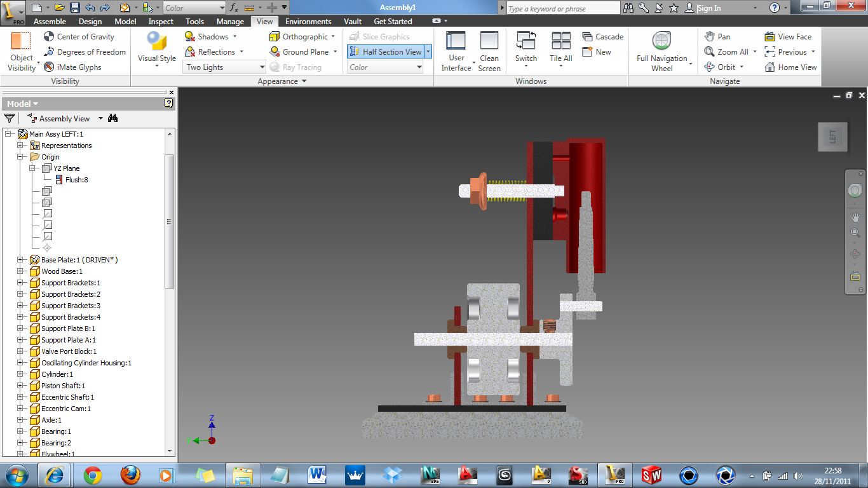Image resolution: width=868 pixels, height=488 pixels.
Task: Open the Tools ribbon tab
Action: (x=195, y=21)
